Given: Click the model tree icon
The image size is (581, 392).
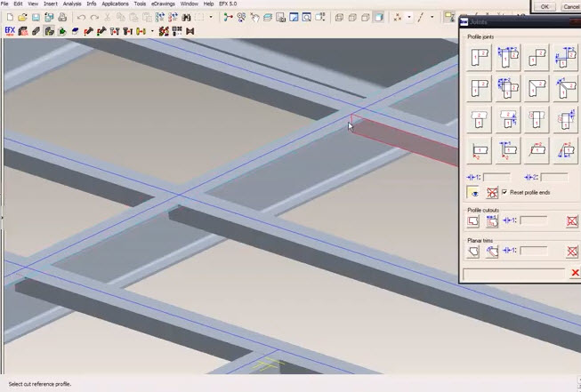Looking at the screenshot, I should 229,18.
